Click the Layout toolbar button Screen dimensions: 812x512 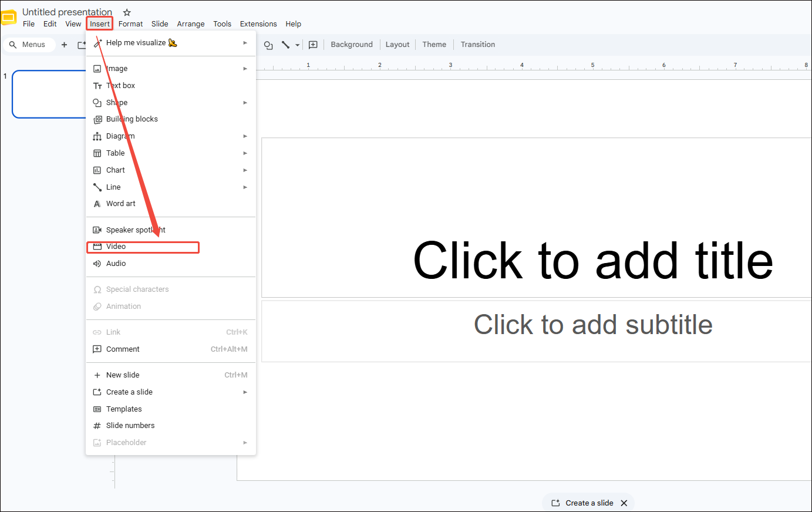tap(397, 45)
